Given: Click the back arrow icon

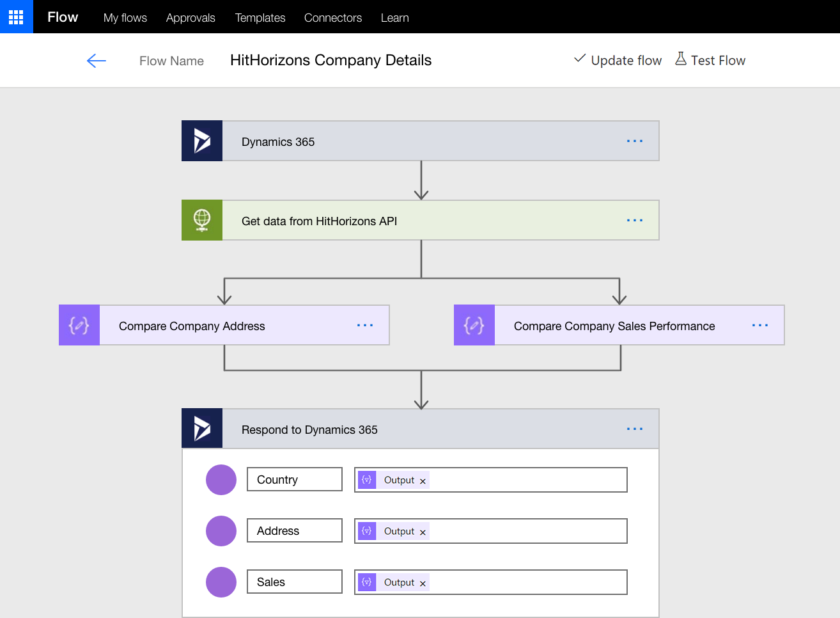Looking at the screenshot, I should pyautogui.click(x=96, y=61).
